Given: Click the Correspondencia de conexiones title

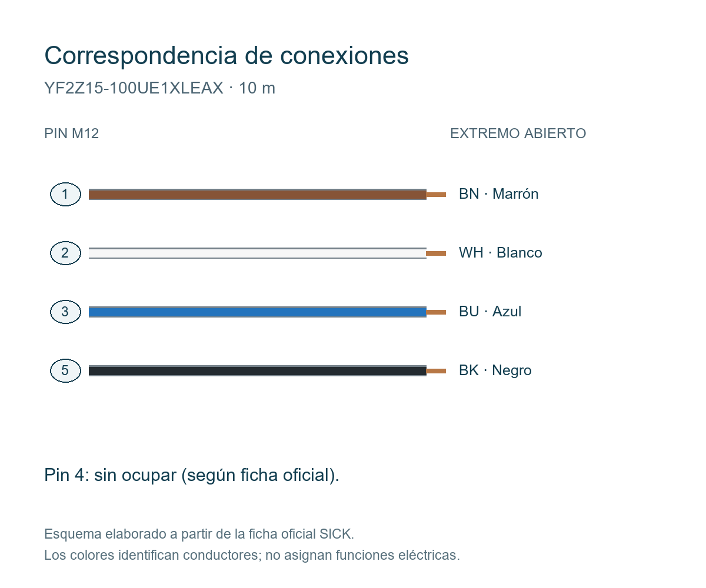Looking at the screenshot, I should [x=227, y=56].
